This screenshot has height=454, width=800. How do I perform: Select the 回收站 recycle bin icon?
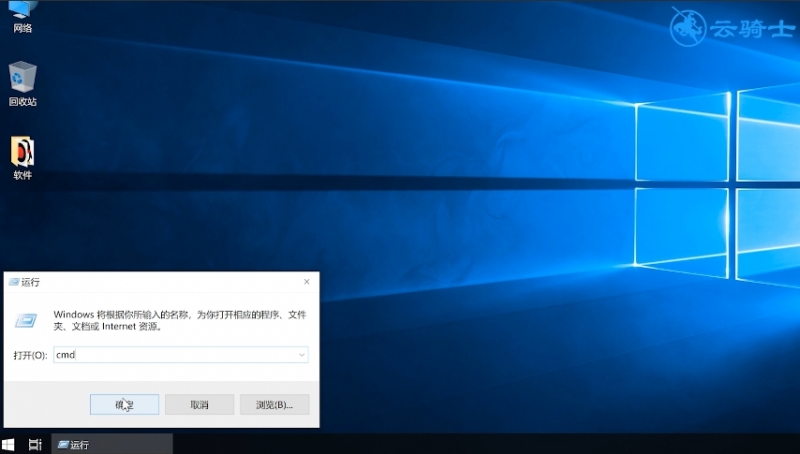tap(22, 84)
